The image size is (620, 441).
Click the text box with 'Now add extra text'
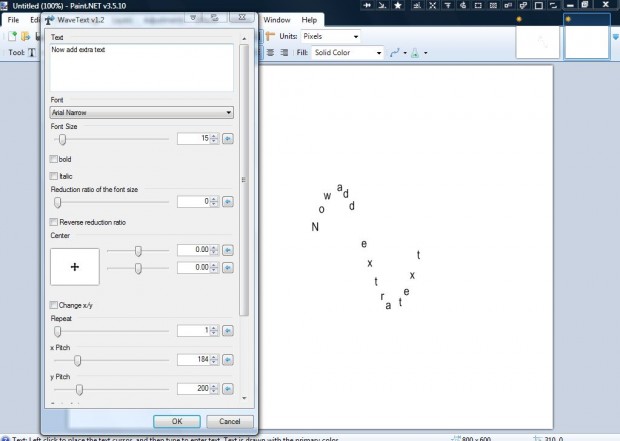click(x=142, y=68)
